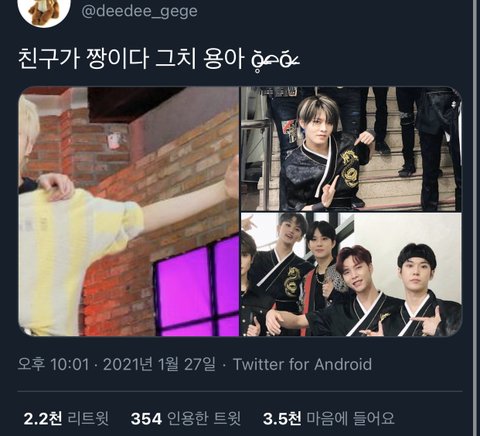Click the vertical scrollbar at right edge
This screenshot has width=480, height=436.
[x=475, y=218]
